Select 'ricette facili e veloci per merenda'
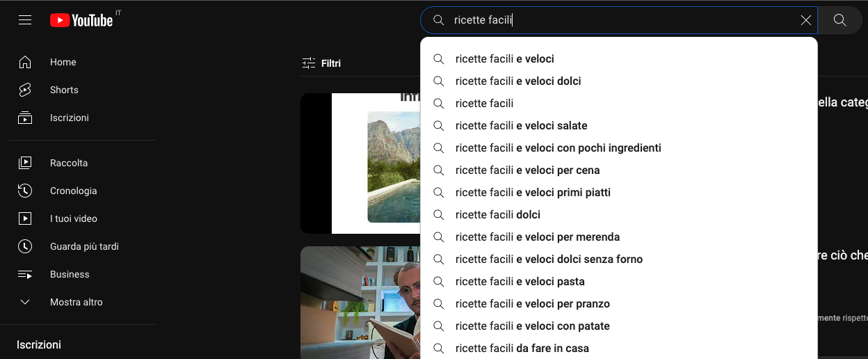 click(x=619, y=237)
